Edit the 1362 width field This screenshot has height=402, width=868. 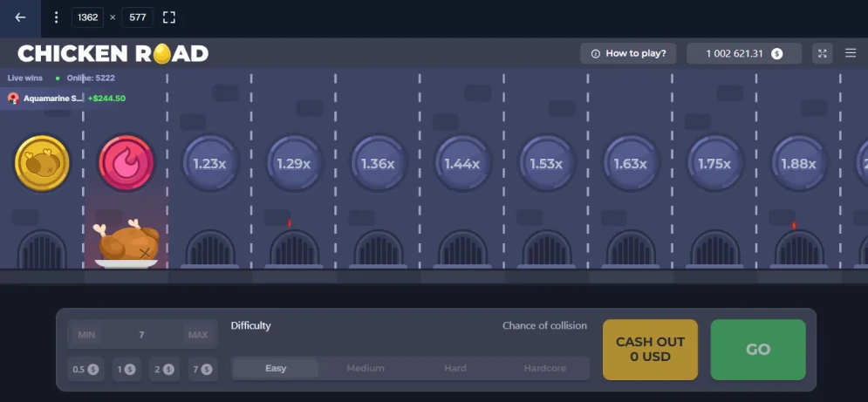tap(87, 17)
